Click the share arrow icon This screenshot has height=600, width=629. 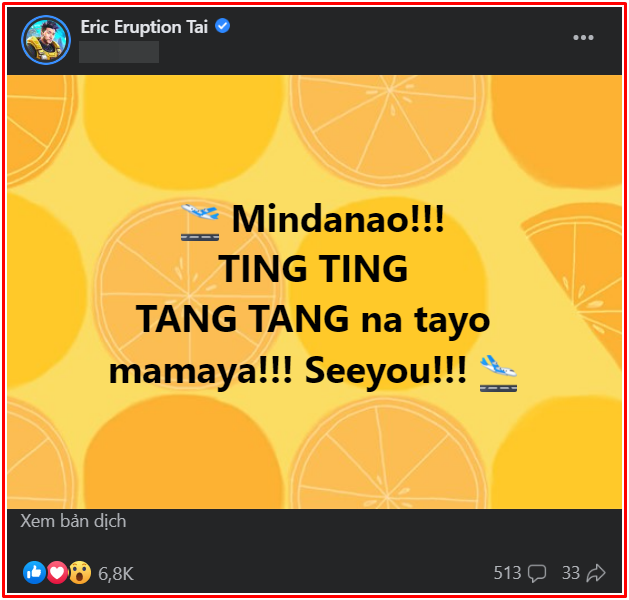click(596, 573)
